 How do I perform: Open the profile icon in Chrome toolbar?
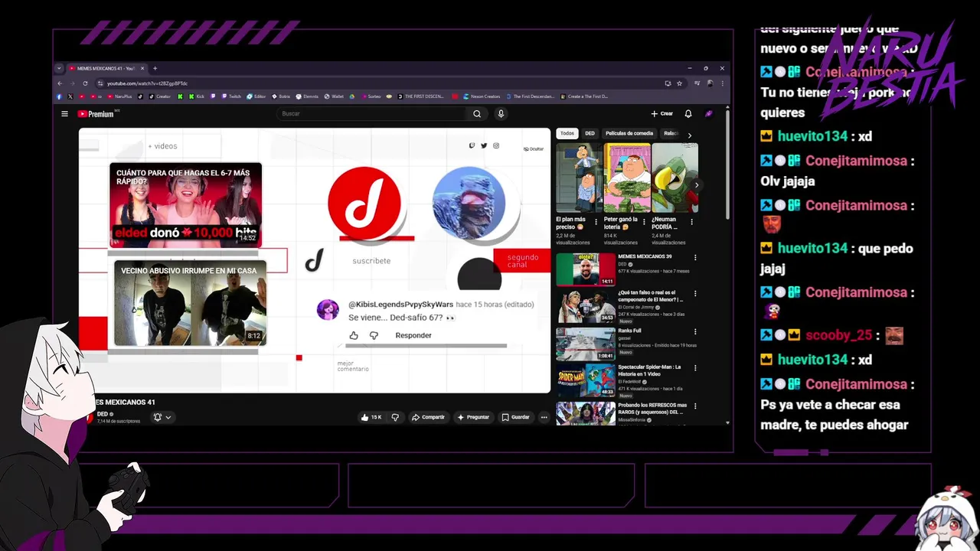point(710,83)
